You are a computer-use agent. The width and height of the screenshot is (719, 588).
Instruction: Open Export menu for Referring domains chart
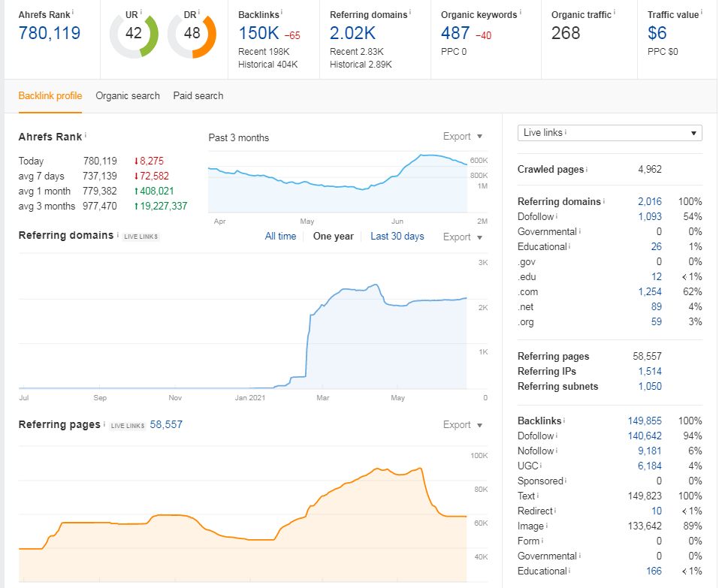coord(462,237)
